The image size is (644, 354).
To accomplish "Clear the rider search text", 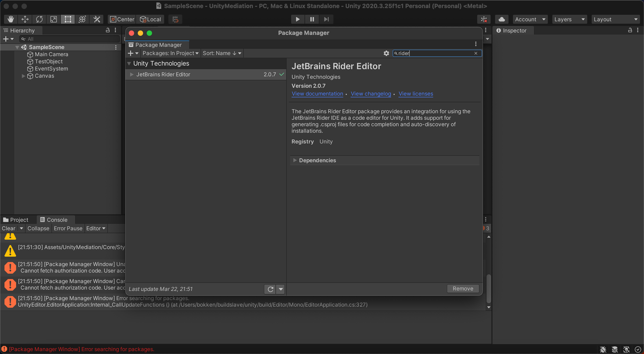I will pyautogui.click(x=476, y=53).
